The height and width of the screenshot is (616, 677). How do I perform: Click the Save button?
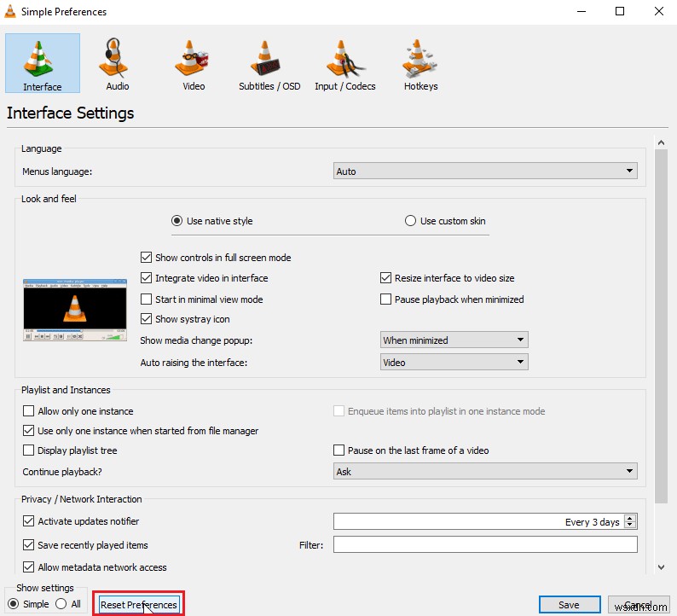[x=570, y=605]
